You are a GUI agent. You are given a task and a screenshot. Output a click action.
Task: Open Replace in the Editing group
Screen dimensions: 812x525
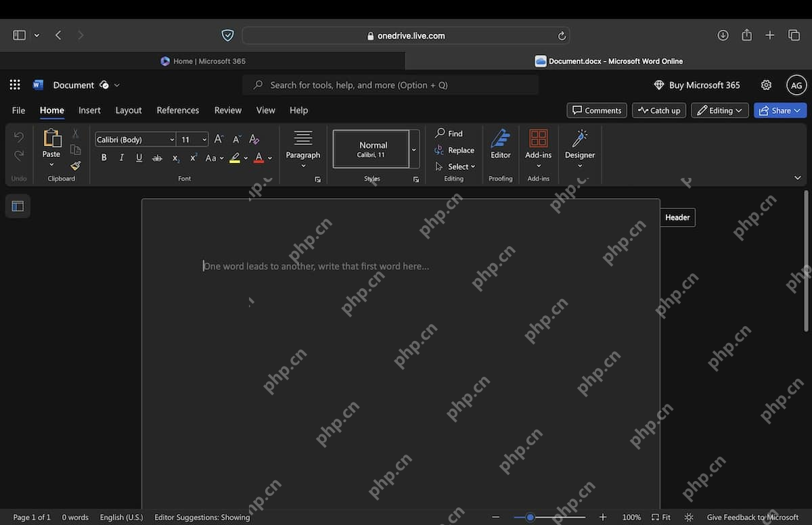pyautogui.click(x=454, y=150)
